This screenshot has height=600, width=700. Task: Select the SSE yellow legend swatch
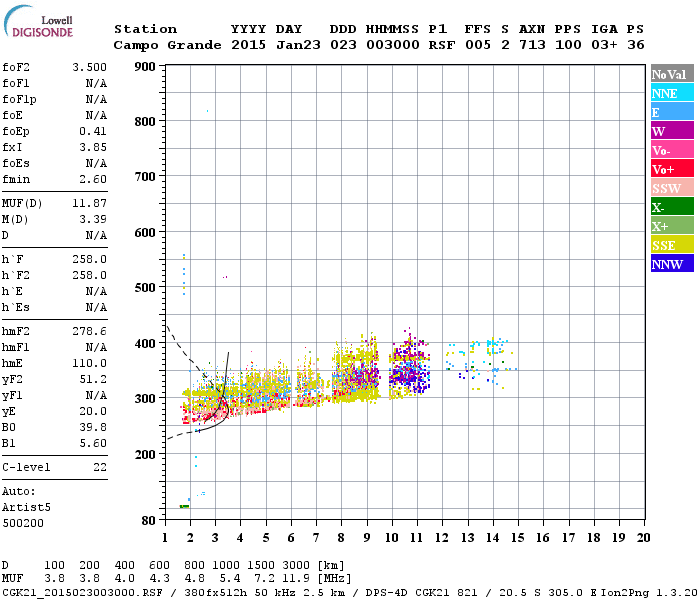coord(672,245)
